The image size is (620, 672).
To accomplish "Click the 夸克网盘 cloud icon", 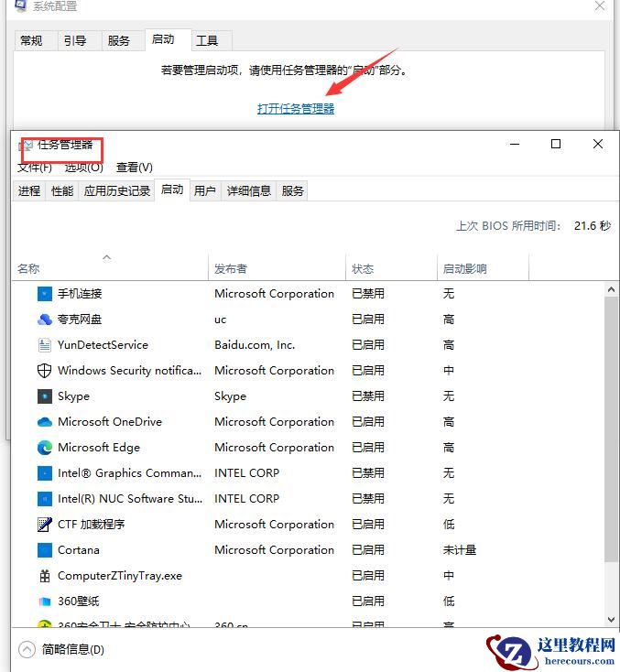I will [x=45, y=320].
